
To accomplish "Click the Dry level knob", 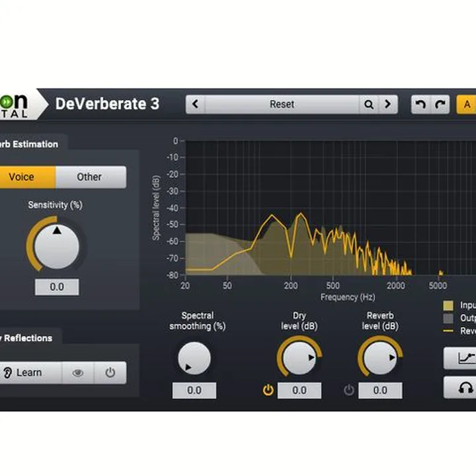I will point(299,358).
